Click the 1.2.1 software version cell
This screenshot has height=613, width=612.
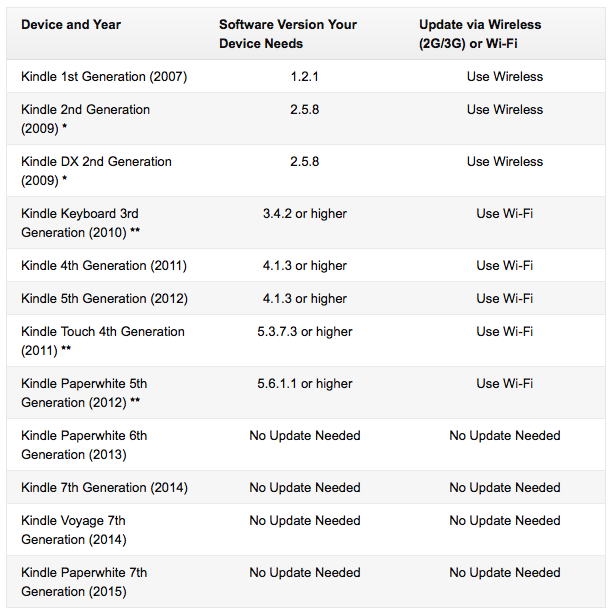(x=304, y=77)
